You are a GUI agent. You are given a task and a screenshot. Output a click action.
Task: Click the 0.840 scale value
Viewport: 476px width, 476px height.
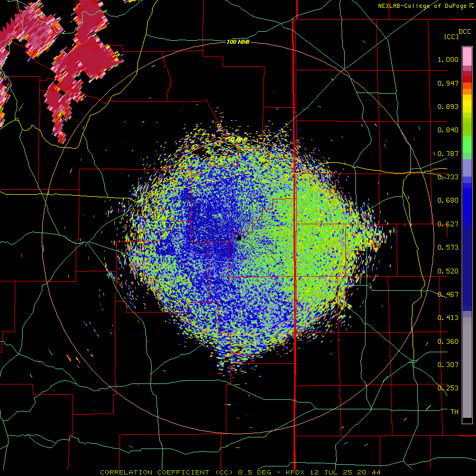point(448,130)
